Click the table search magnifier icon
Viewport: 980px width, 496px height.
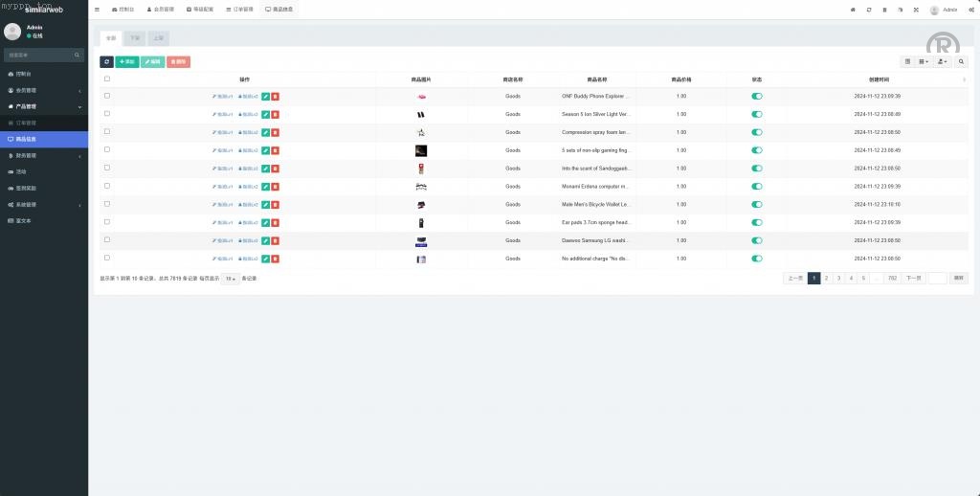coord(962,61)
